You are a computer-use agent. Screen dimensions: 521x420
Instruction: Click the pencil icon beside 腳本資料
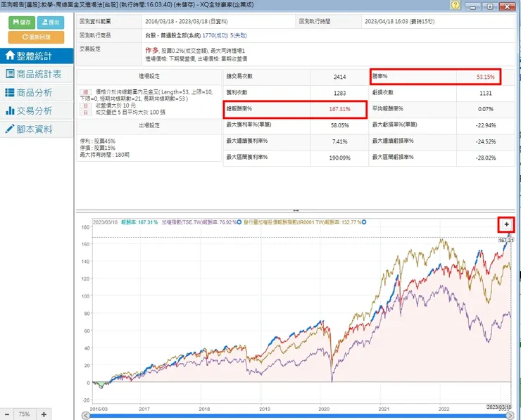coord(10,129)
